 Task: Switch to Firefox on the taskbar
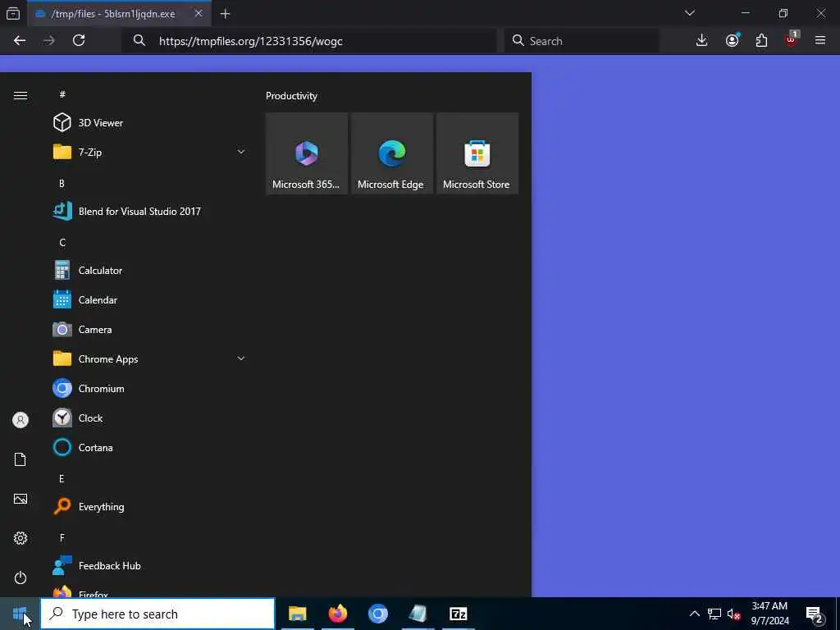click(337, 614)
